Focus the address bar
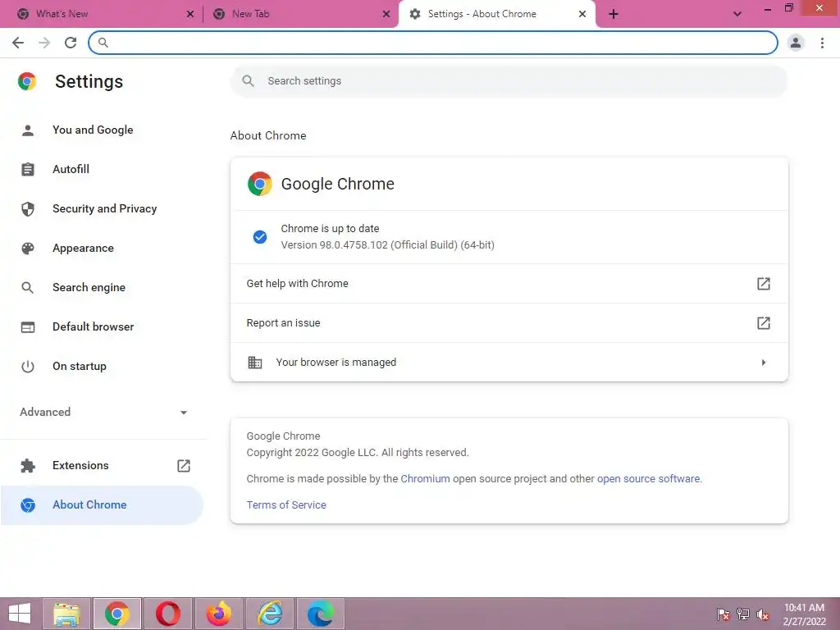Viewport: 840px width, 630px height. 433,43
